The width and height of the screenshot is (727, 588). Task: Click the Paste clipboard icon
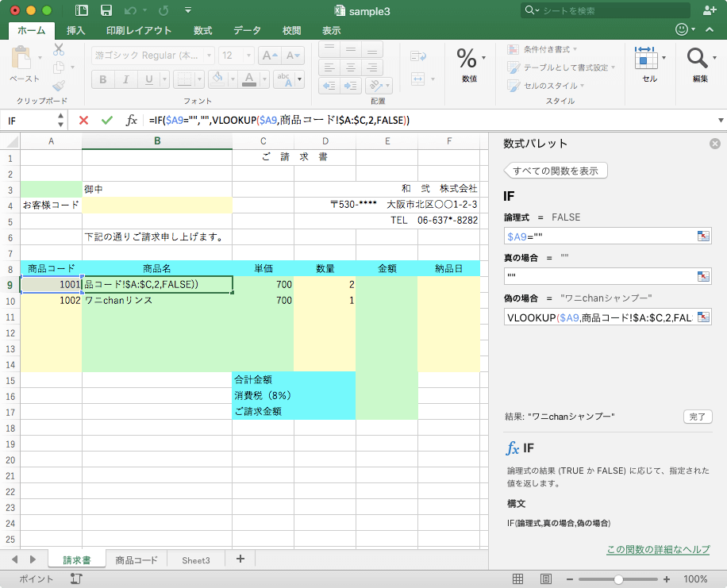point(21,57)
